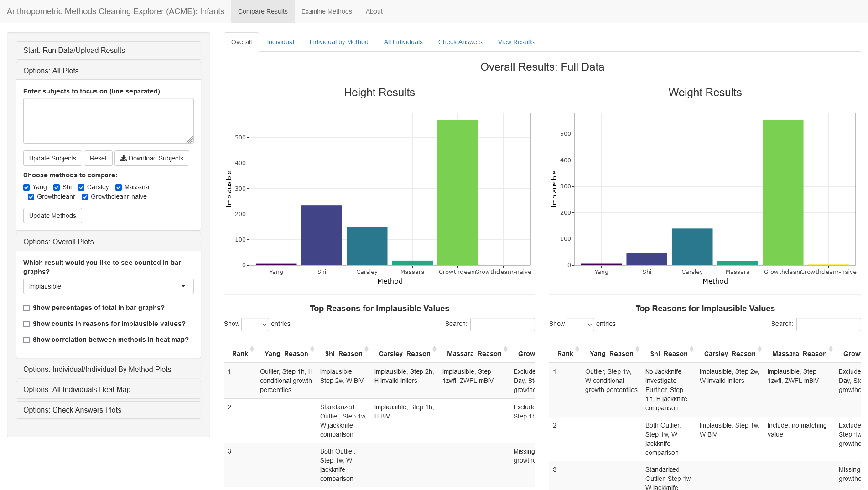This screenshot has width=868, height=490.
Task: Collapse Options: Overall Plots panel
Action: point(109,242)
